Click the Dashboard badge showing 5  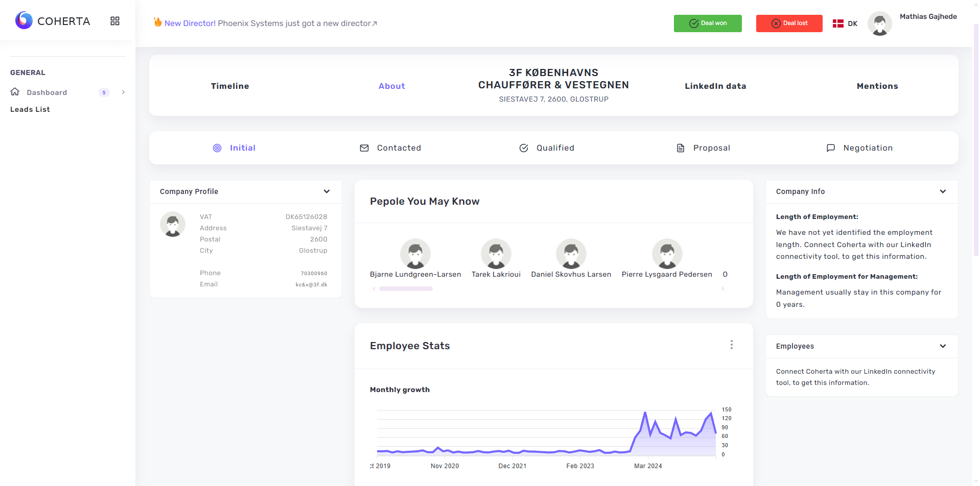pos(104,92)
